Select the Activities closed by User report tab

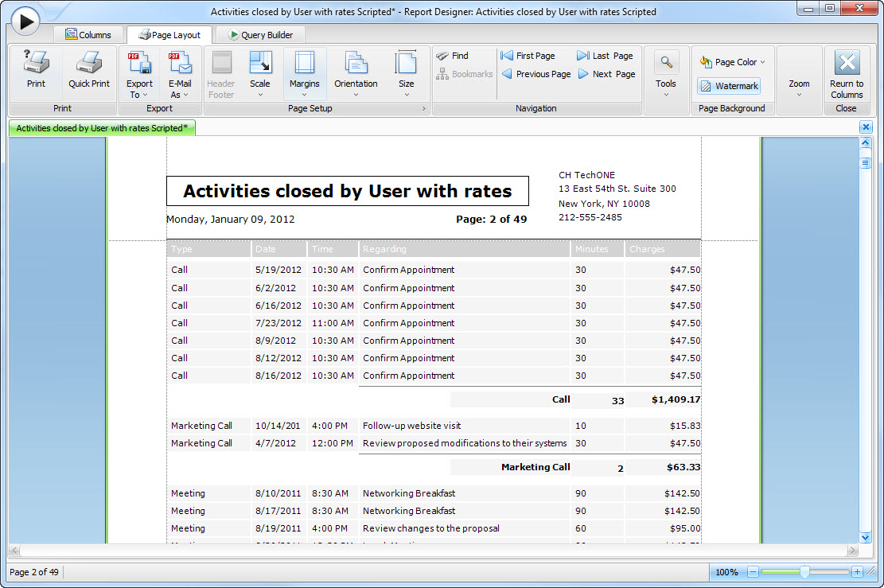click(102, 128)
